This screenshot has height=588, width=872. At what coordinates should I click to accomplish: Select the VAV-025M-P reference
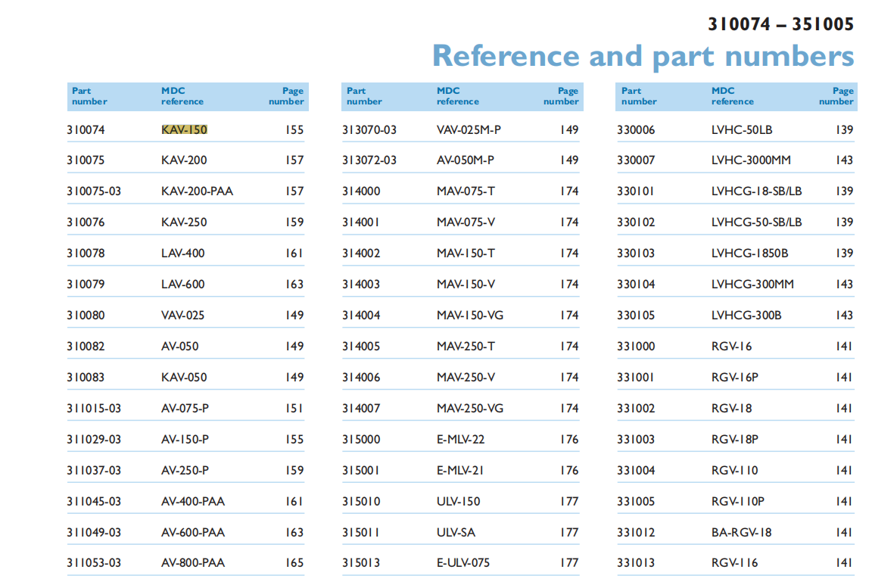click(469, 129)
